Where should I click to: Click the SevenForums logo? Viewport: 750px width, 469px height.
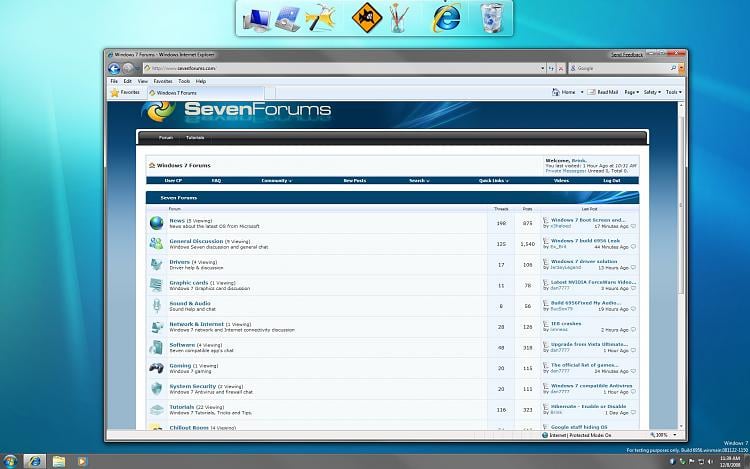pos(236,110)
